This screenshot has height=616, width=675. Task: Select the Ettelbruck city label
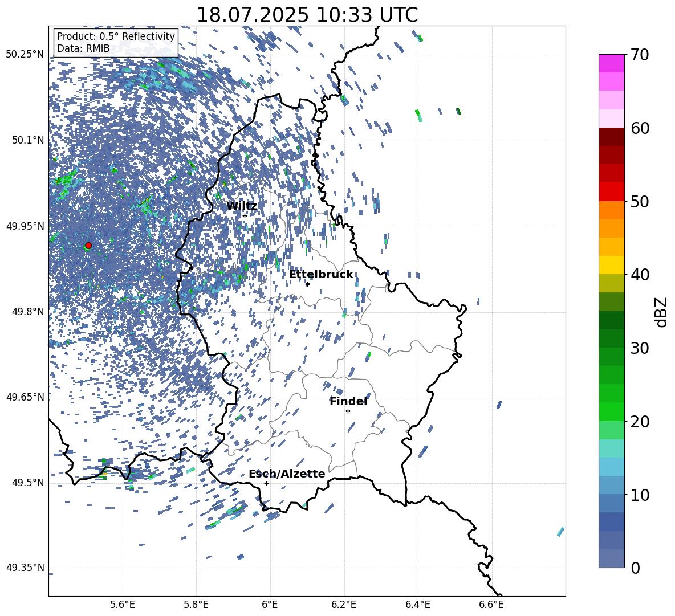click(x=321, y=275)
